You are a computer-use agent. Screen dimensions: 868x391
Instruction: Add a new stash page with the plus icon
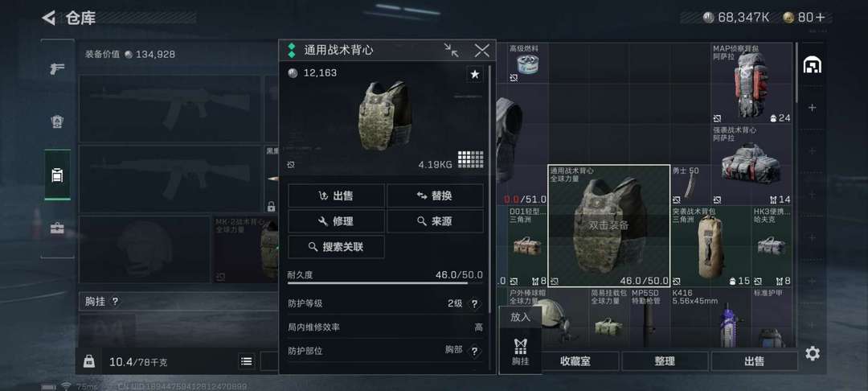click(x=812, y=108)
